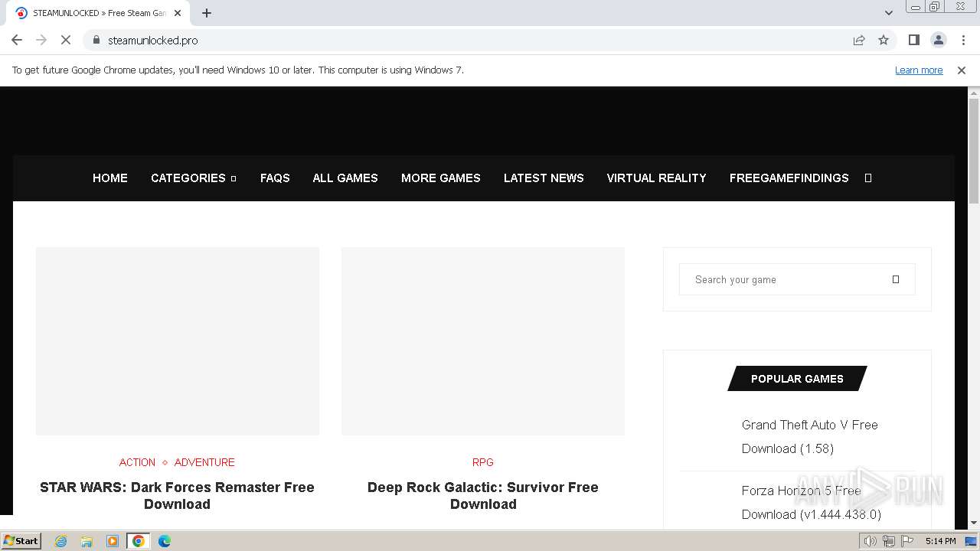
Task: Click icon after FREEGAMEFINDINGS in nav
Action: pos(868,178)
